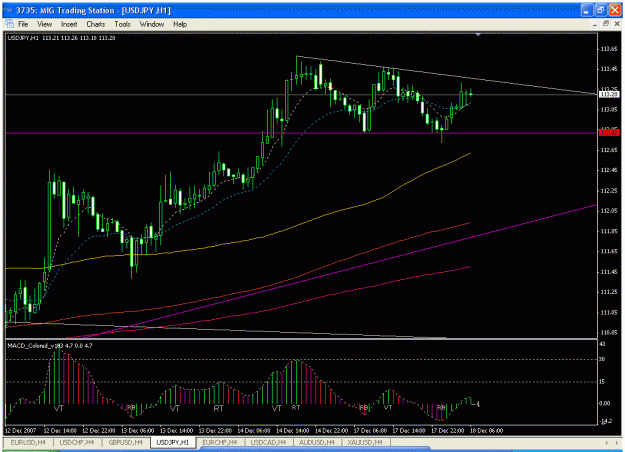625x452 pixels.
Task: Click the USDJPY,H1 chart header text
Action: tap(61, 38)
